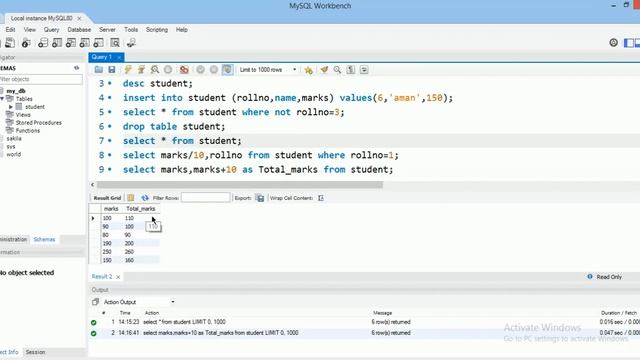Run Explain plan on current statement
Viewport: 640px width, 360px height.
pos(155,70)
